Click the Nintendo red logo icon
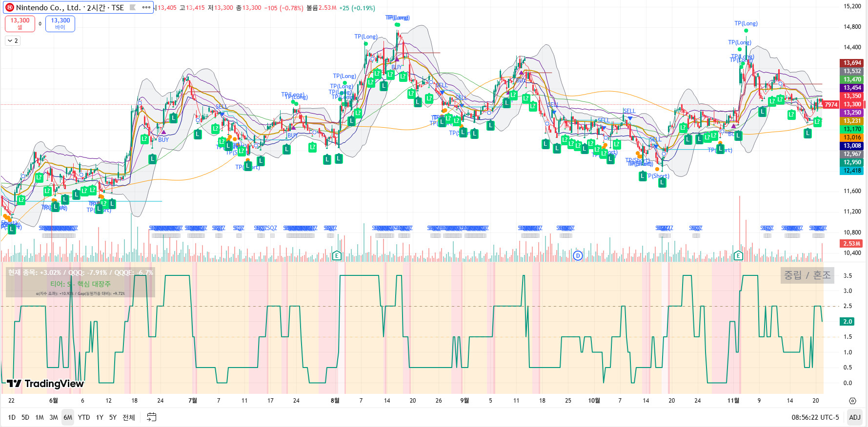Image resolution: width=868 pixels, height=427 pixels. (x=9, y=7)
